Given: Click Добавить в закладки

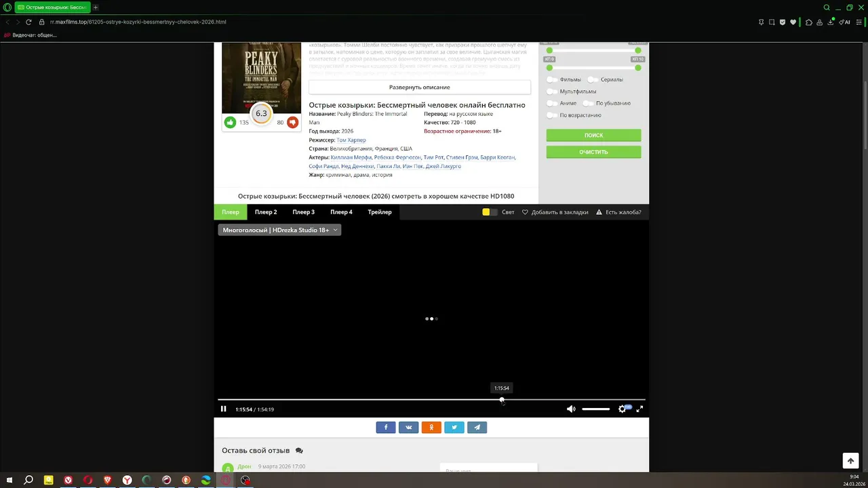Looking at the screenshot, I should [555, 212].
